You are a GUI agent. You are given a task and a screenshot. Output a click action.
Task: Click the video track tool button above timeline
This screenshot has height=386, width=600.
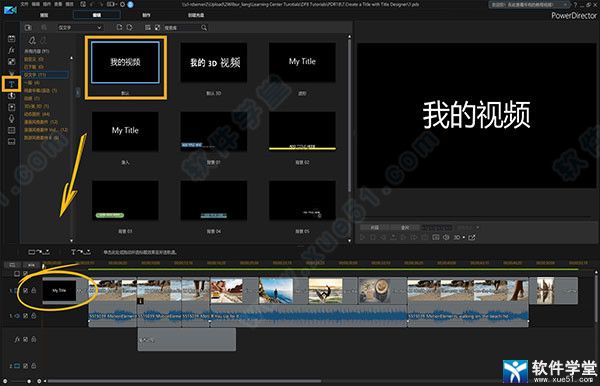[39, 252]
